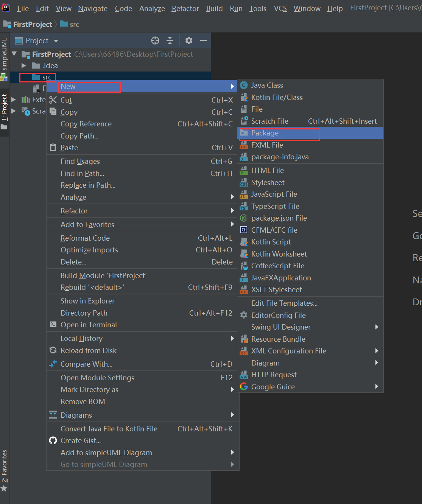Click the JavaScript File icon
The width and height of the screenshot is (422, 504).
[x=244, y=194]
